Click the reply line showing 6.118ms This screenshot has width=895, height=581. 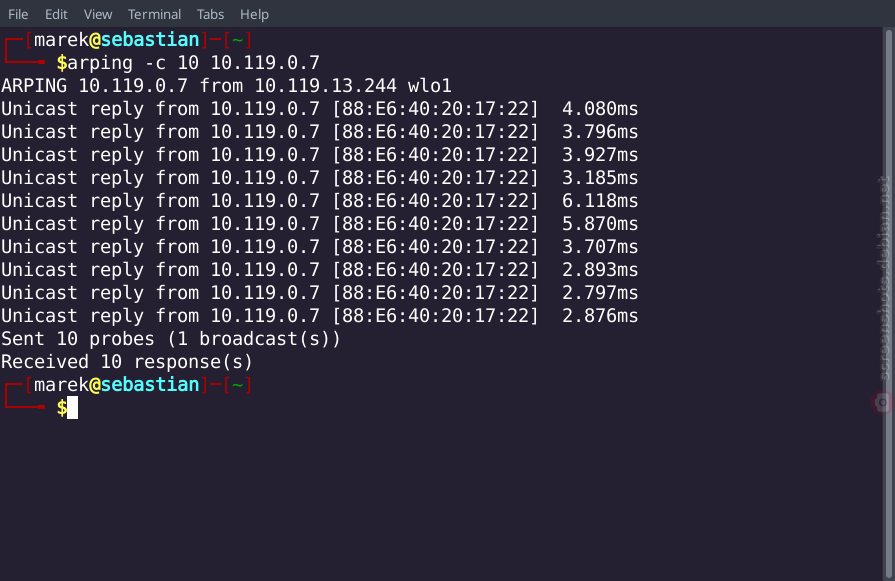coord(320,201)
